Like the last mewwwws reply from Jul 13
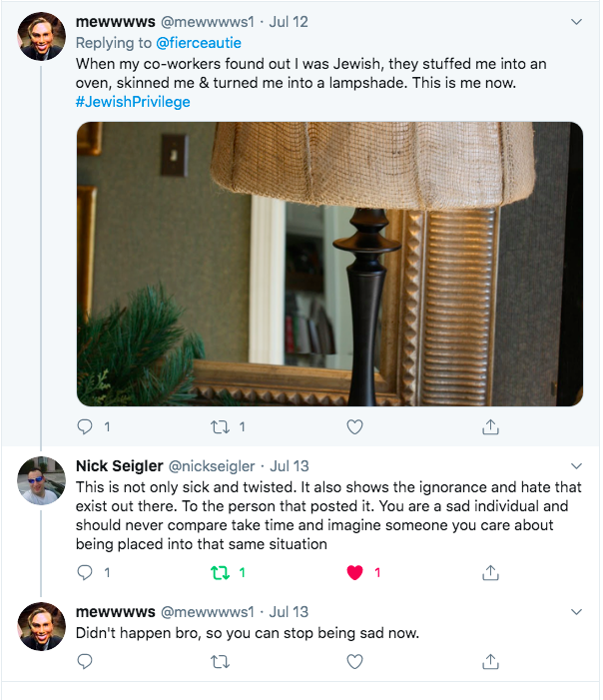The width and height of the screenshot is (603, 700). click(353, 661)
